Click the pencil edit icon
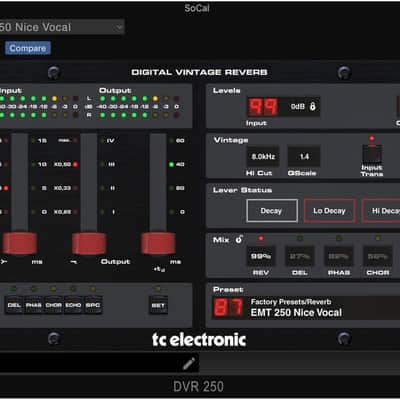The height and width of the screenshot is (400, 400). coord(189,364)
